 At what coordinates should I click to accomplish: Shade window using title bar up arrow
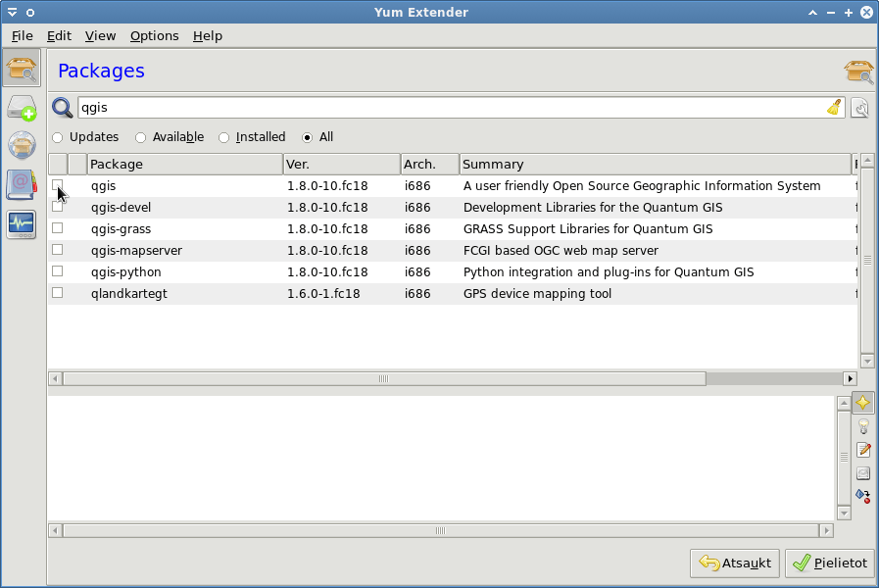pyautogui.click(x=812, y=13)
